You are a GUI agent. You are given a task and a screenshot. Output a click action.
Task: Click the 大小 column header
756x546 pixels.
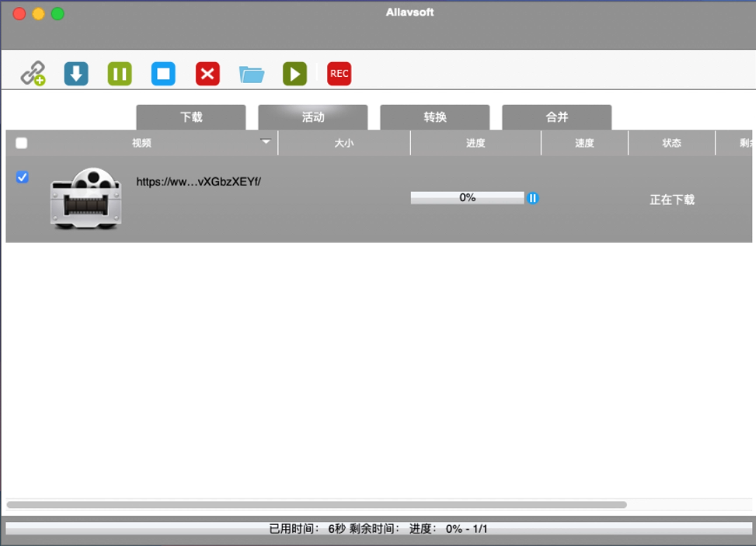[x=343, y=143]
